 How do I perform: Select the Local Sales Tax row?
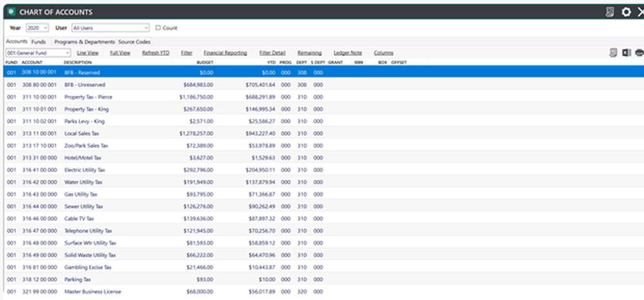tap(324, 133)
